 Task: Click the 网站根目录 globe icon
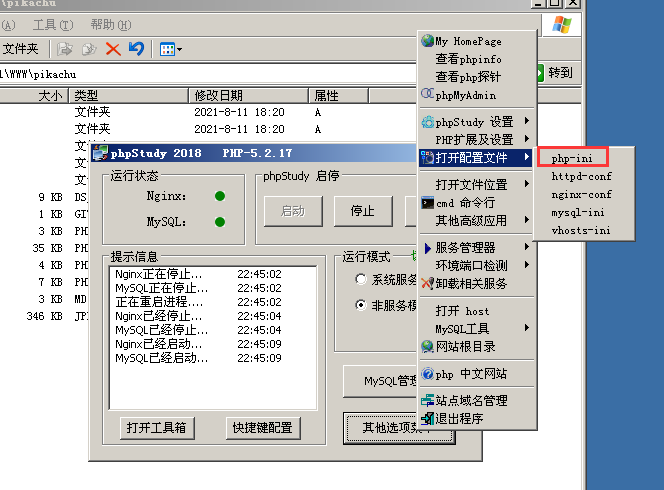[x=428, y=346]
